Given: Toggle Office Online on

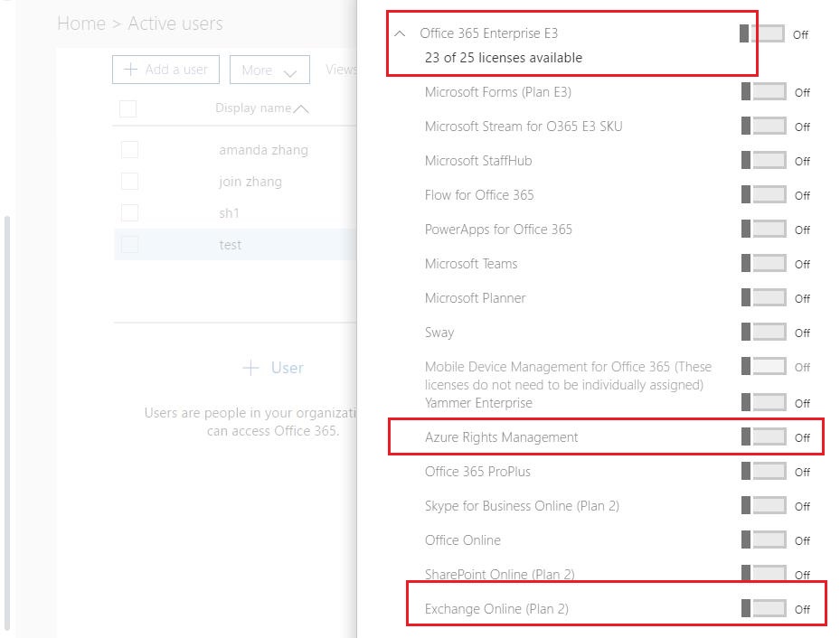Looking at the screenshot, I should (764, 539).
